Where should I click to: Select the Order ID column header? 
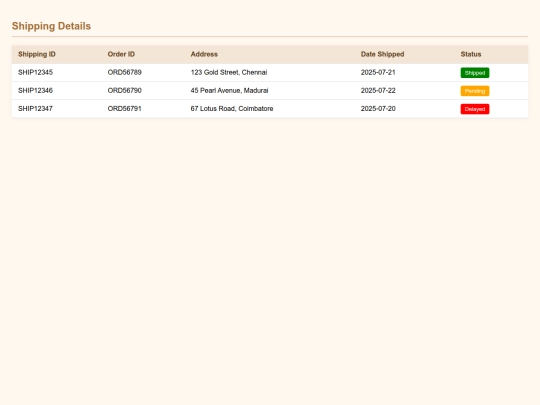coord(121,54)
